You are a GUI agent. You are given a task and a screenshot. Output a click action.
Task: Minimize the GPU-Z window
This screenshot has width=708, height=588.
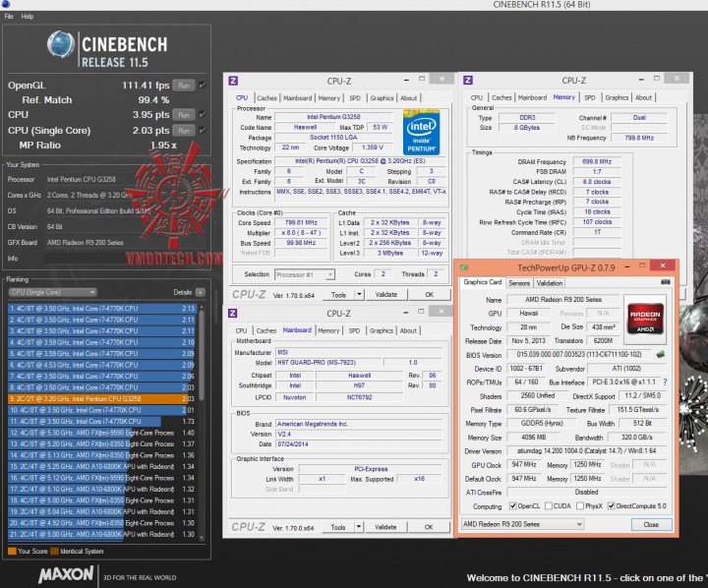pyautogui.click(x=627, y=266)
